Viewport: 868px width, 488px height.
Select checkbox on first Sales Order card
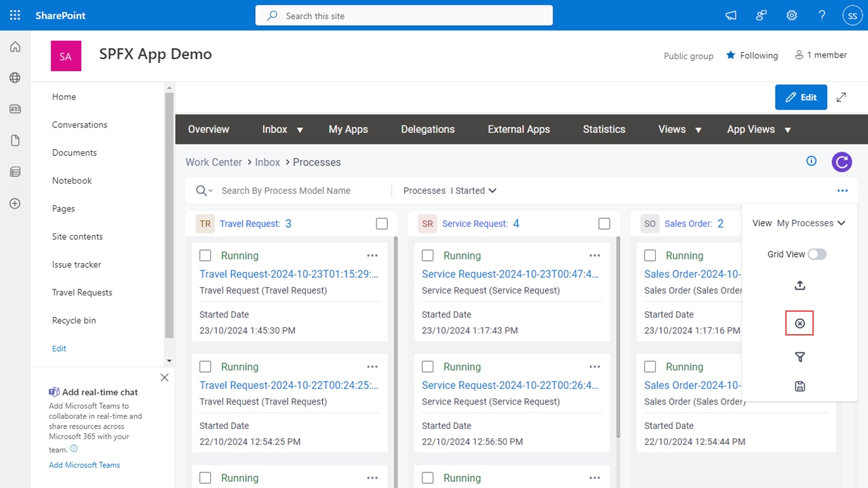(x=650, y=256)
